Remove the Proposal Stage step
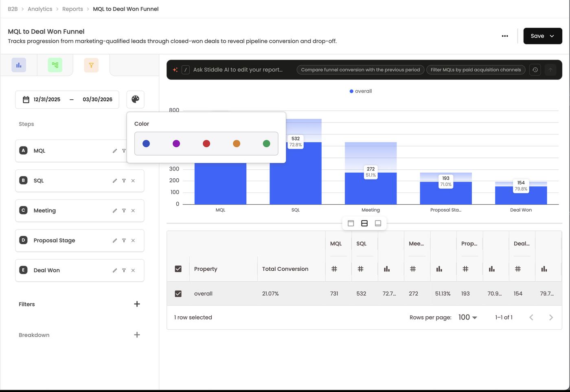Screen dimensions: 570x392 coord(133,241)
